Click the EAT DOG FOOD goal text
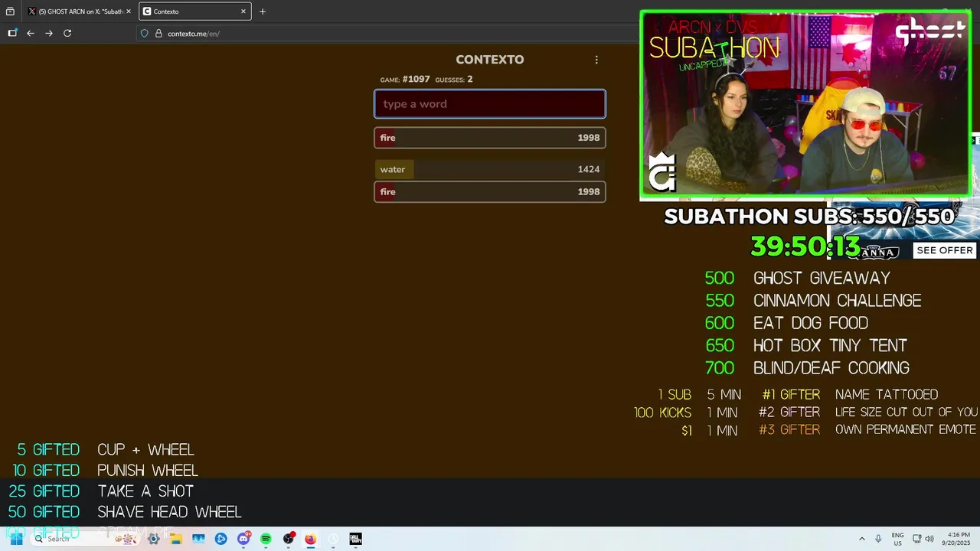This screenshot has height=551, width=980. [x=811, y=323]
